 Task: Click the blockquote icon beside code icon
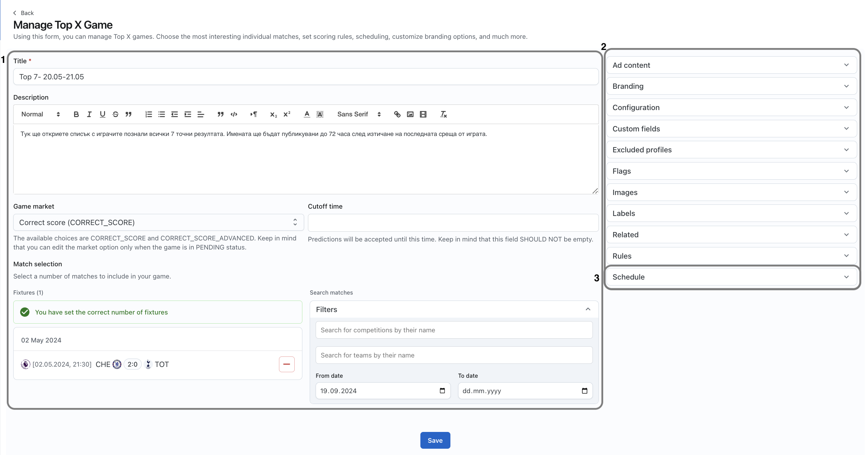click(x=221, y=114)
